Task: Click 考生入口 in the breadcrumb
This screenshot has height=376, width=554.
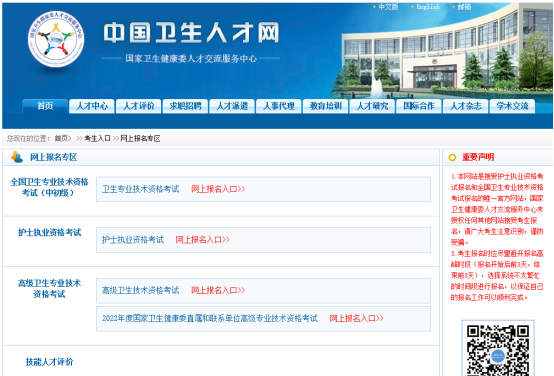Action: pos(97,139)
